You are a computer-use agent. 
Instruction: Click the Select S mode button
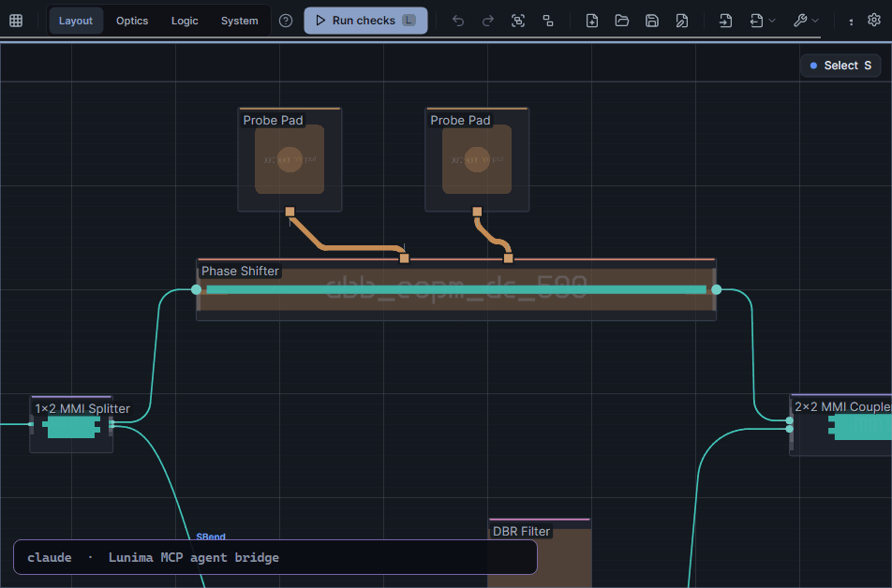(x=840, y=66)
